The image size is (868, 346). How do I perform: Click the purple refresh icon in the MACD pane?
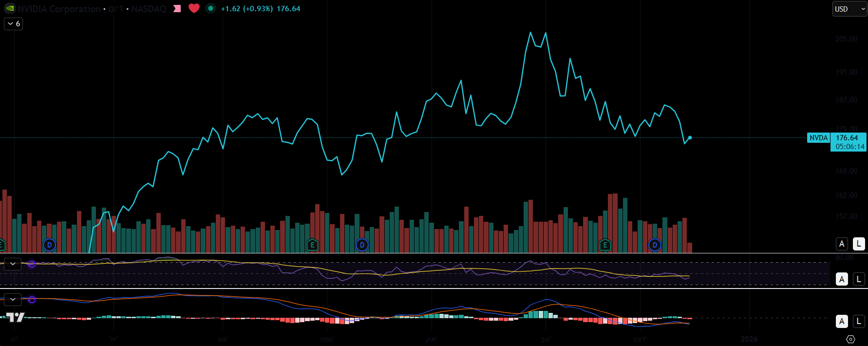point(32,300)
